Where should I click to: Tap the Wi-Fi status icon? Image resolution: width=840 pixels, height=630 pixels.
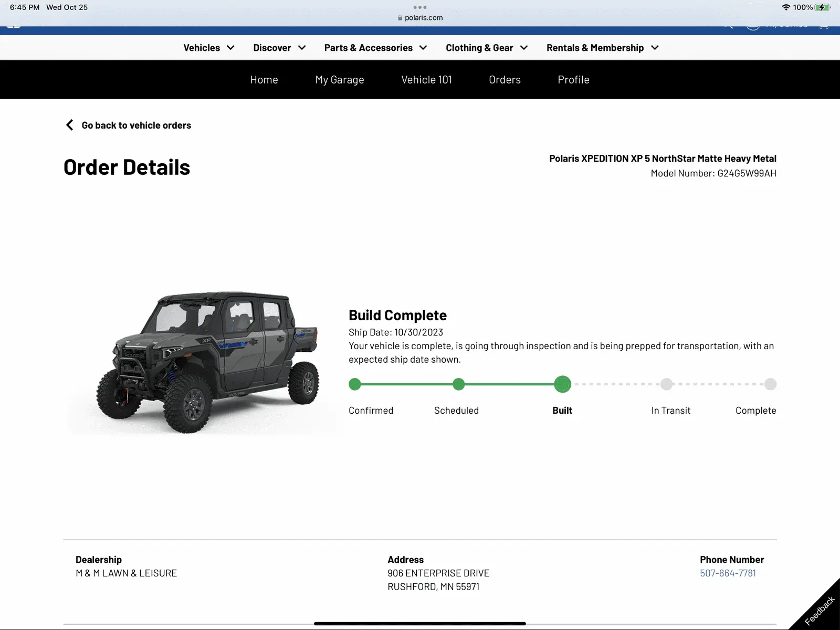[x=786, y=7]
